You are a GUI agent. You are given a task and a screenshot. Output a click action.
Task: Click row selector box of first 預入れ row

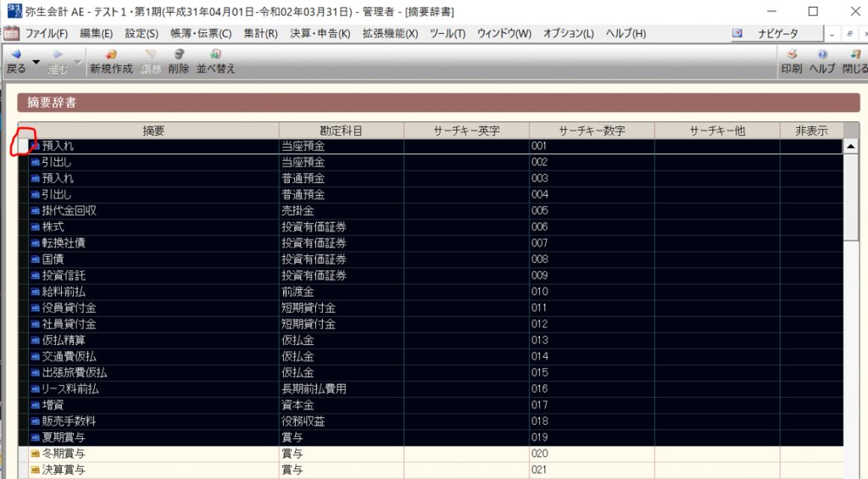click(x=23, y=146)
